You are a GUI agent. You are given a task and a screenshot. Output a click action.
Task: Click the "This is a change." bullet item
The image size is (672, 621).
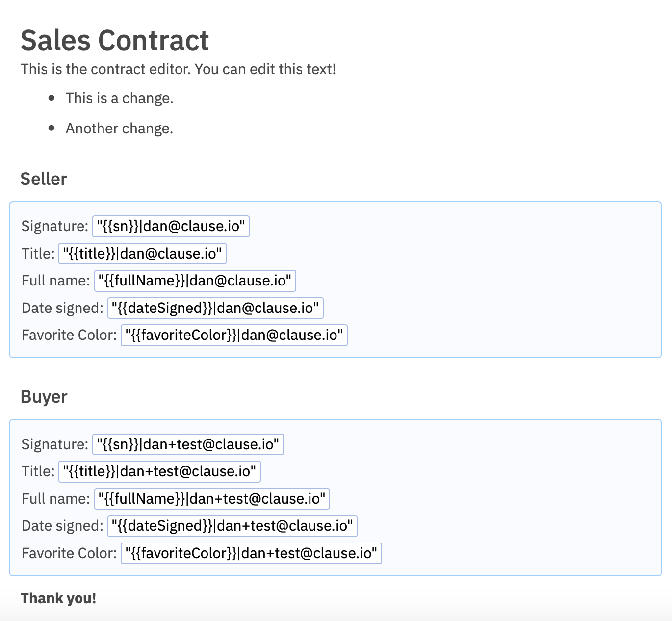(x=119, y=98)
